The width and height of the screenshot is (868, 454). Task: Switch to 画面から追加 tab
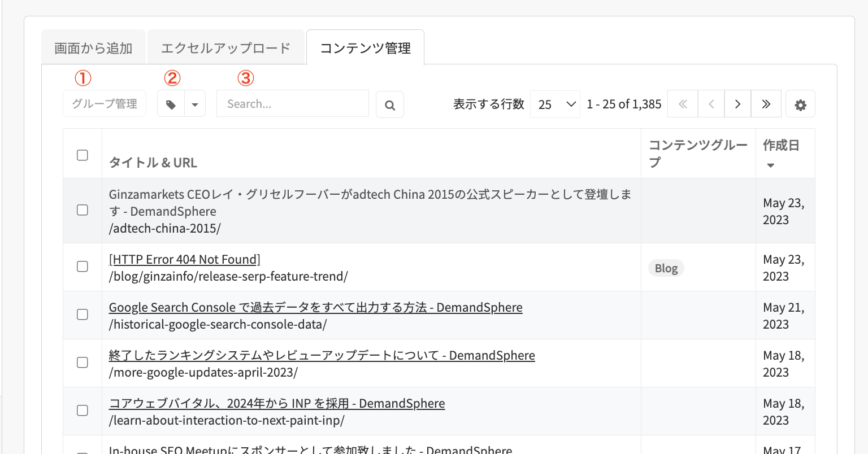pos(94,48)
